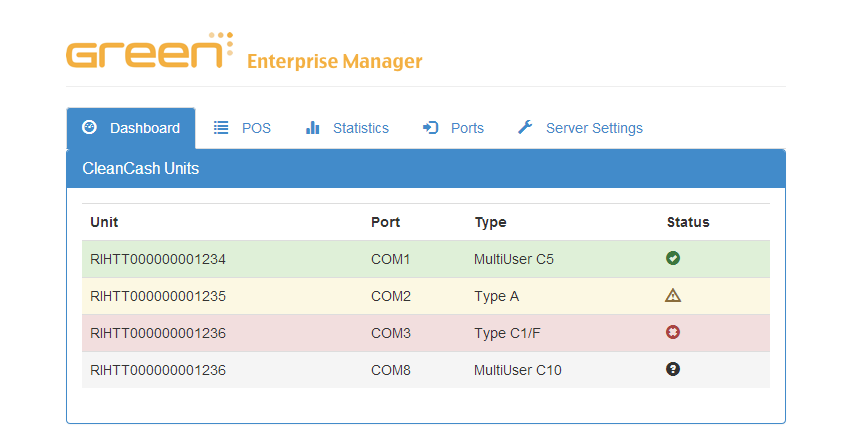
Task: Select unit RIHTT000000001236 on COM3 row
Action: [x=158, y=333]
